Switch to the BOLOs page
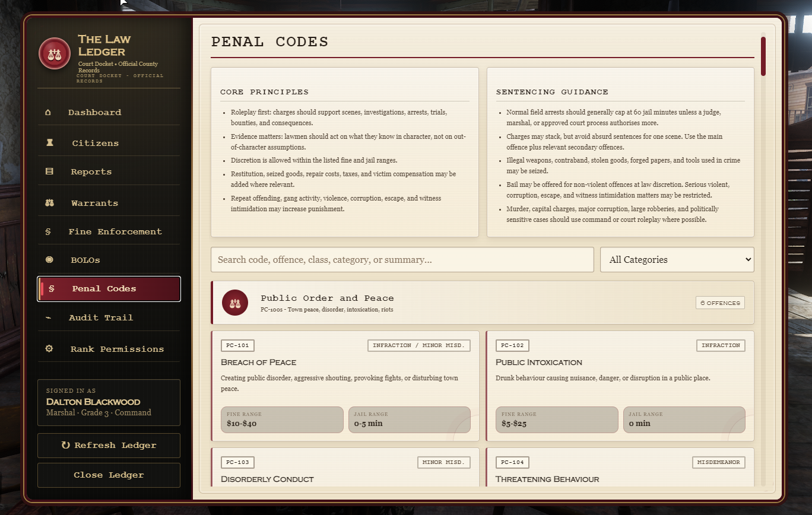This screenshot has width=812, height=515. tap(109, 260)
